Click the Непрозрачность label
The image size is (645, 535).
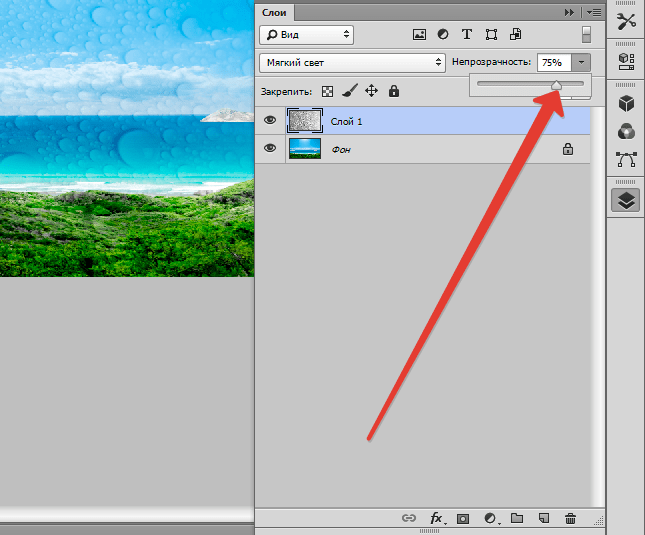click(491, 62)
